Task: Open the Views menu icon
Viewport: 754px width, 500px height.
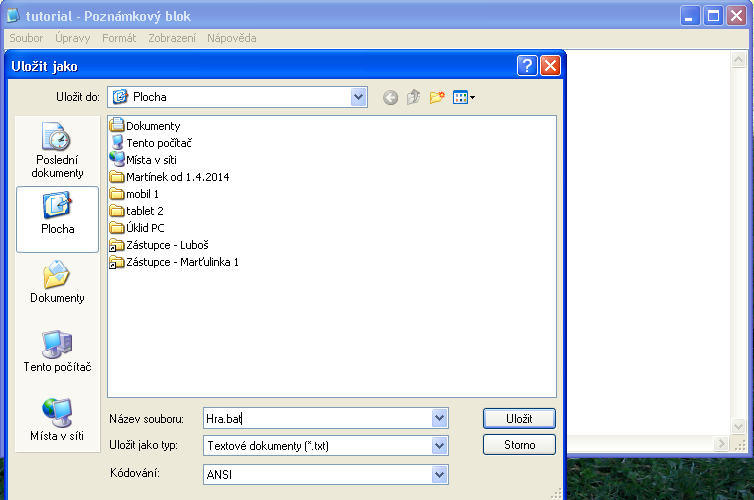Action: tap(464, 97)
